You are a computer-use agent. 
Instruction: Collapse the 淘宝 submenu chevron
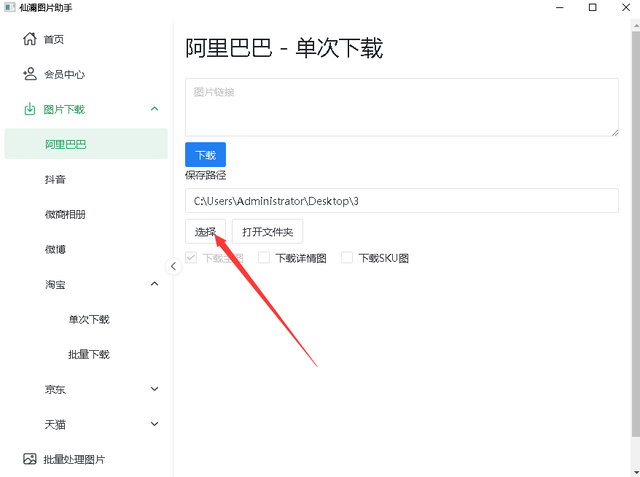click(x=154, y=284)
